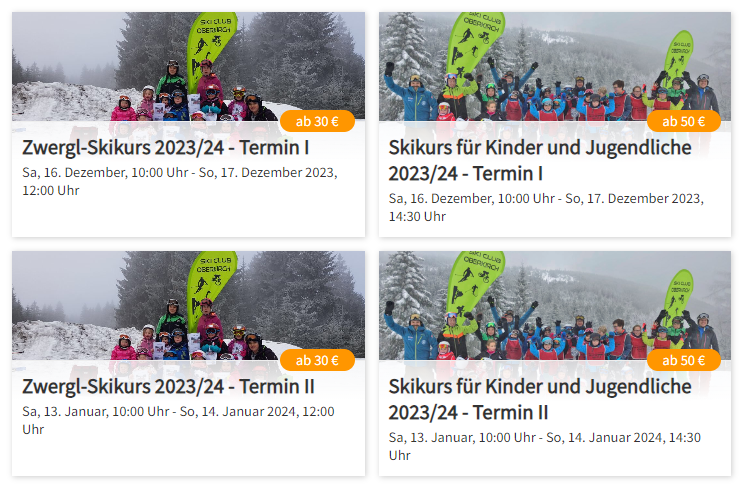Click the 'ab 50 €' badge on Jugendliche Termin II
Screen dimensions: 743x488
pos(684,361)
